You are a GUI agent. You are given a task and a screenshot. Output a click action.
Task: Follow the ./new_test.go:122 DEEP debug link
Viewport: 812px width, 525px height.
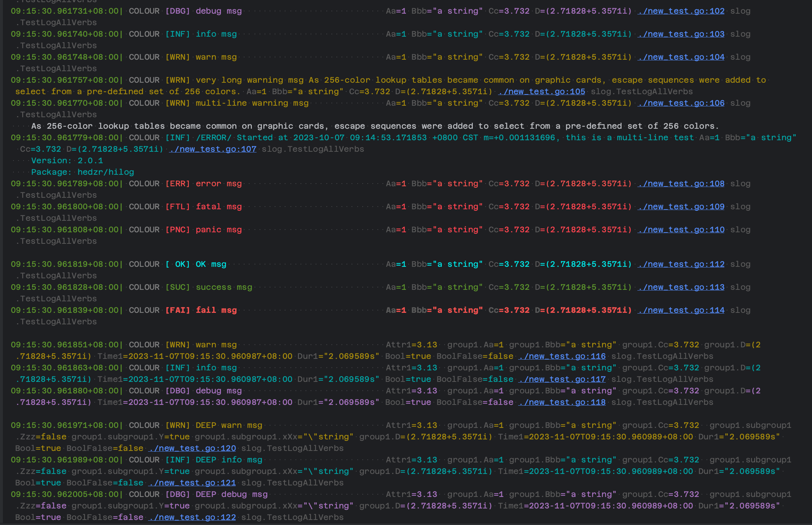click(192, 517)
